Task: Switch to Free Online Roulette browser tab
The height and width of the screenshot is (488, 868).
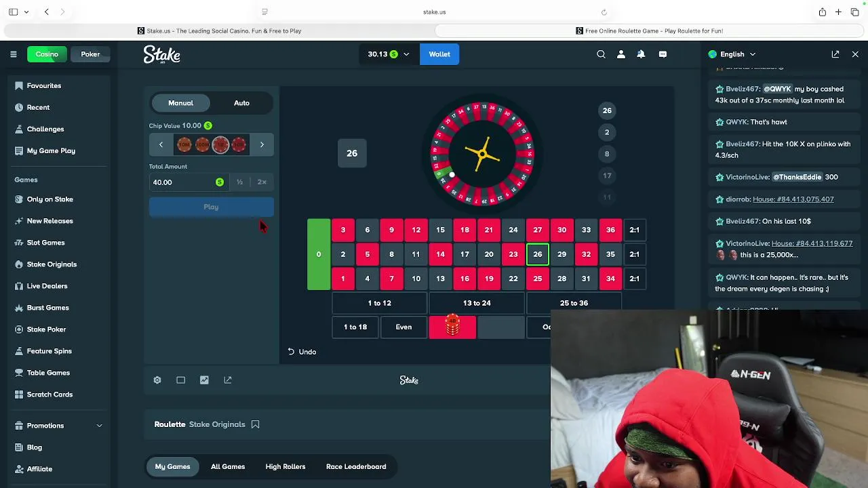Action: (649, 30)
